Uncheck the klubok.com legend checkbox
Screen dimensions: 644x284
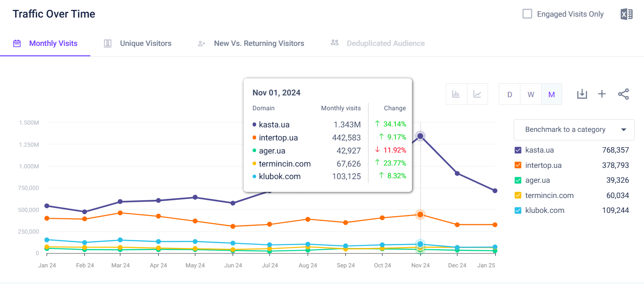(518, 210)
